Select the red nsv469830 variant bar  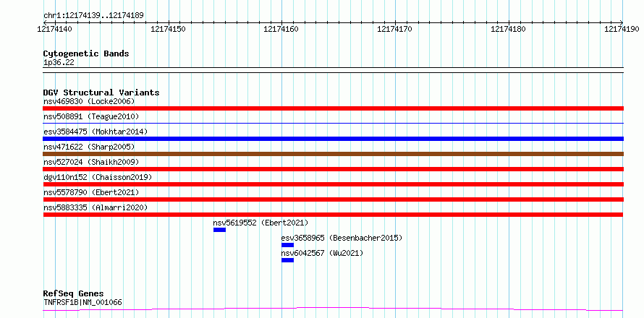click(333, 108)
